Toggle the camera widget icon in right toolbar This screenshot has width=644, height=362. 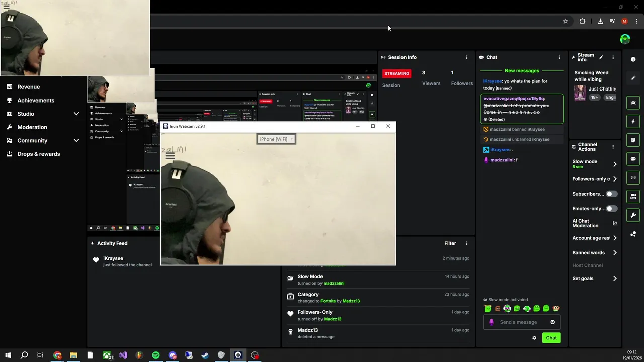(633, 196)
